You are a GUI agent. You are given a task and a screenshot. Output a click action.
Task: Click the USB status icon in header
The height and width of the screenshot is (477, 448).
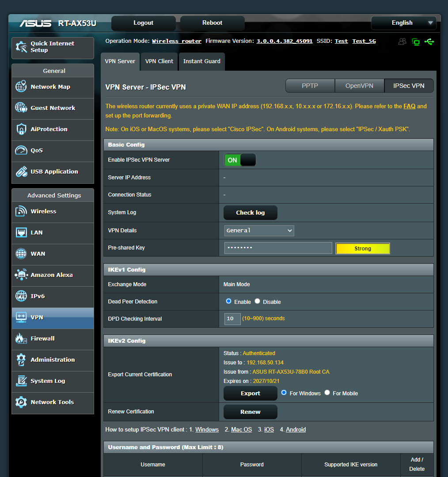[x=429, y=41]
